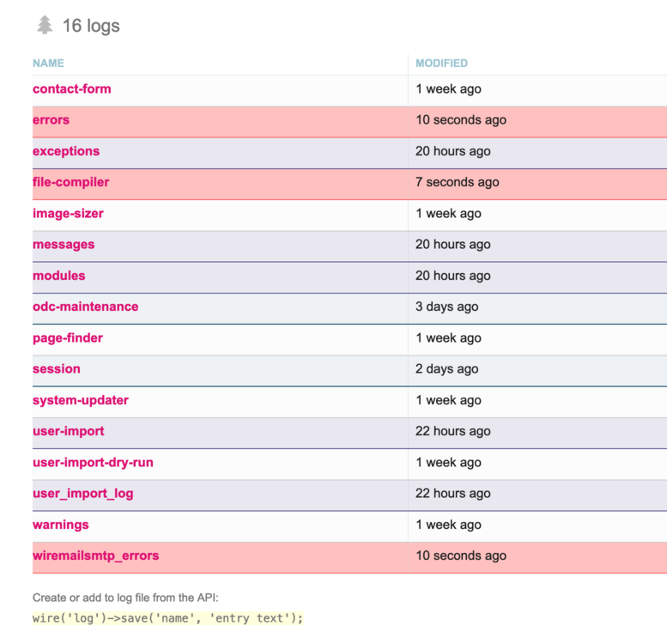View the exceptions log
Image resolution: width=667 pixels, height=644 pixels.
tap(66, 151)
